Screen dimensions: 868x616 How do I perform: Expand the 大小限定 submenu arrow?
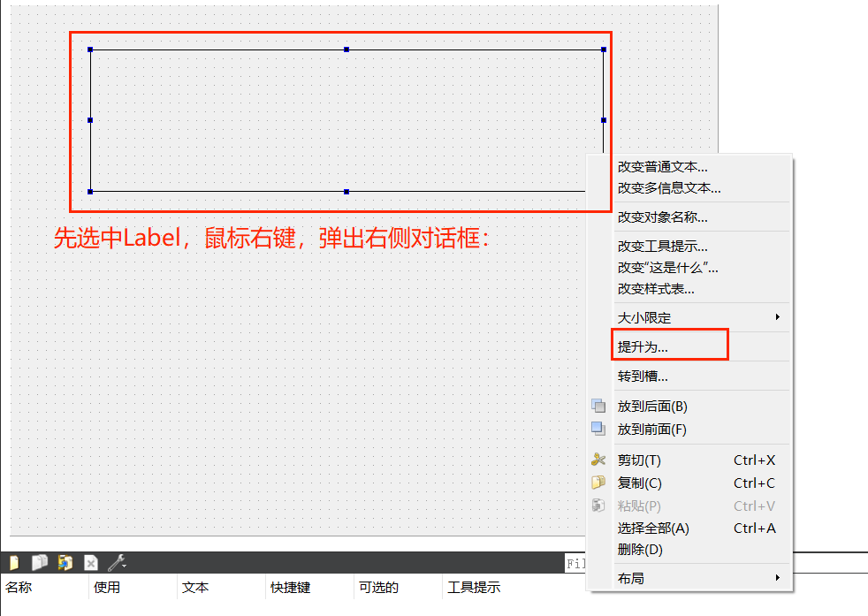point(778,317)
